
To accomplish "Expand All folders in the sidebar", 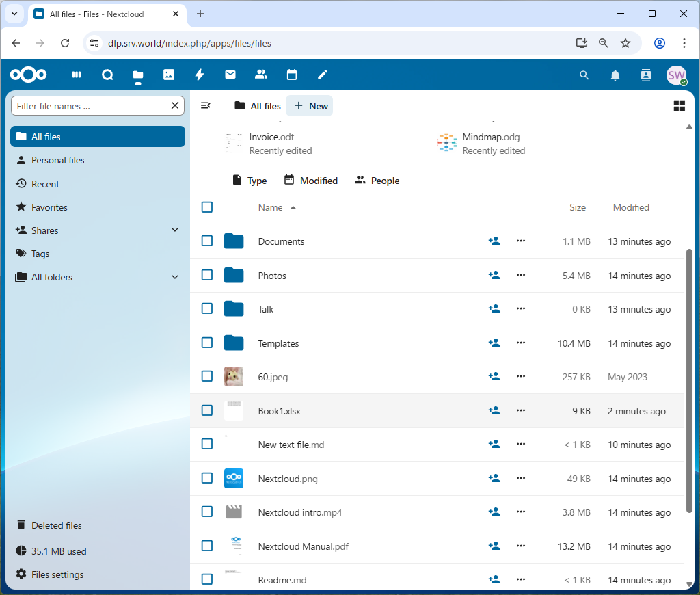I will [x=174, y=277].
